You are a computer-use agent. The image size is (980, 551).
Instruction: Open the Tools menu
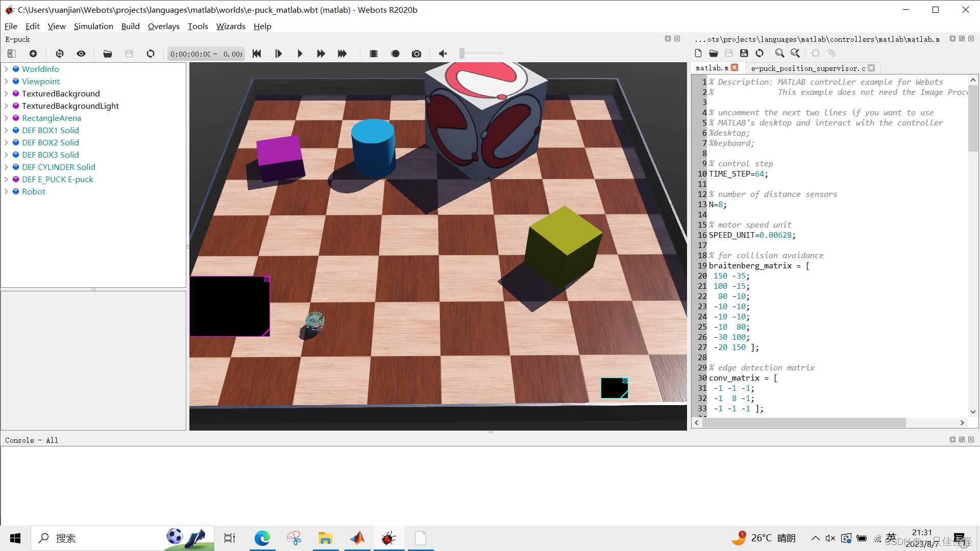[198, 26]
